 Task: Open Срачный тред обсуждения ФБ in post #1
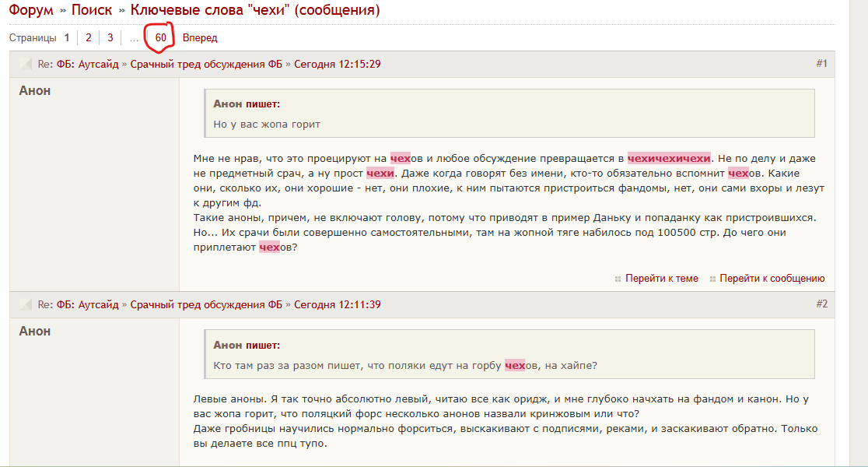[x=206, y=65]
